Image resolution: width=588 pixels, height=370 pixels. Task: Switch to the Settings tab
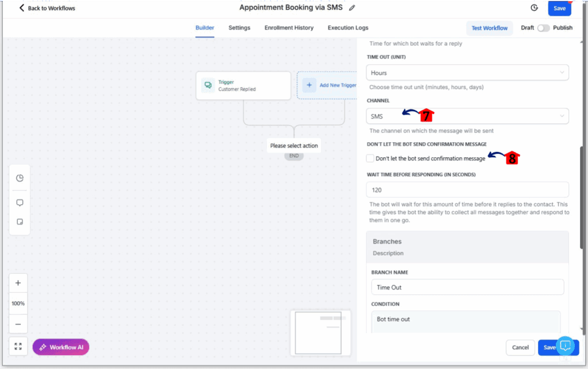[239, 28]
